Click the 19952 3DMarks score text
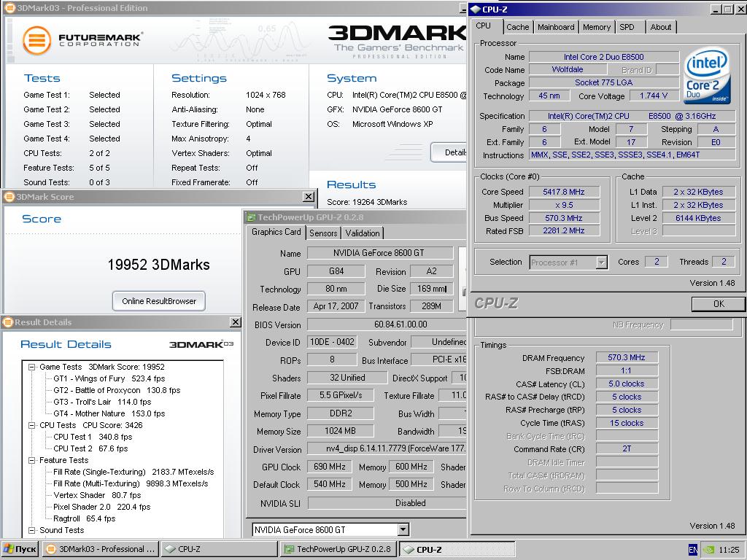747x560 pixels. coord(158,265)
